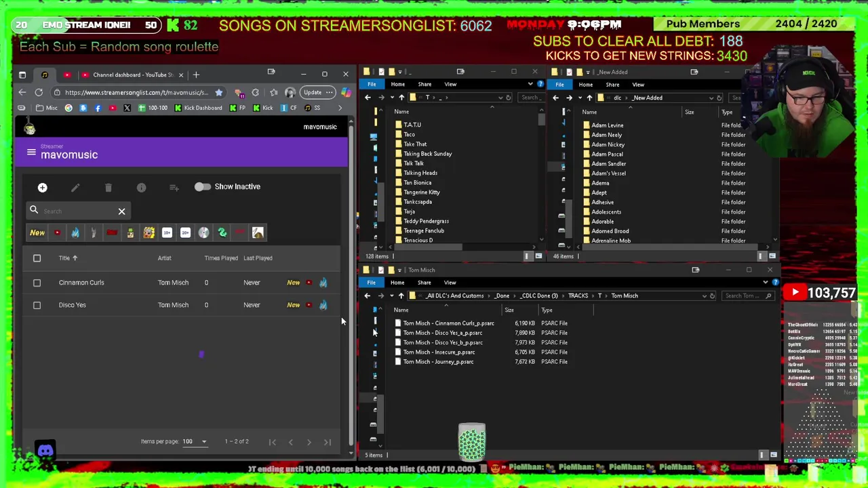Image resolution: width=868 pixels, height=488 pixels.
Task: Expand the ribbon chevron in T folder explorer
Action: (x=530, y=84)
